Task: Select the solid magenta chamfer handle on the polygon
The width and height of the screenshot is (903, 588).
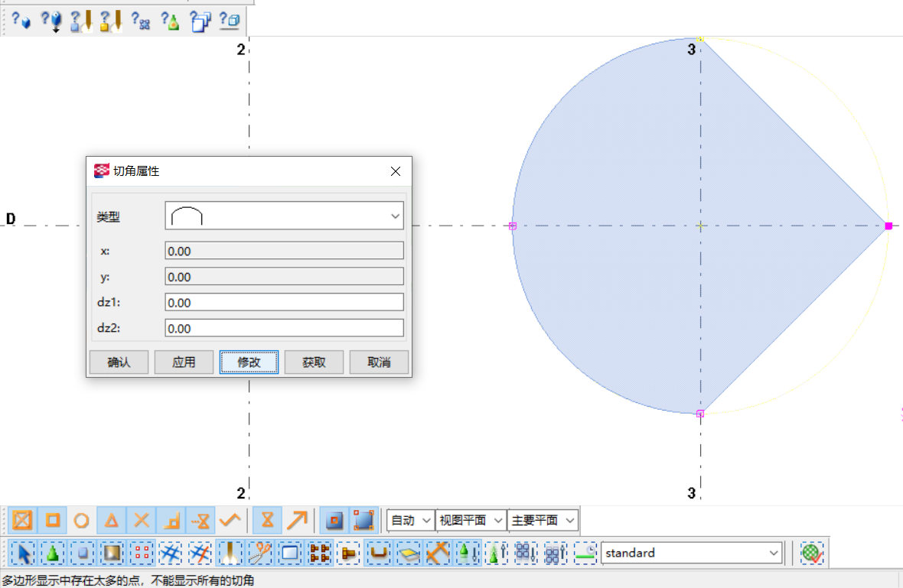Action: [888, 226]
